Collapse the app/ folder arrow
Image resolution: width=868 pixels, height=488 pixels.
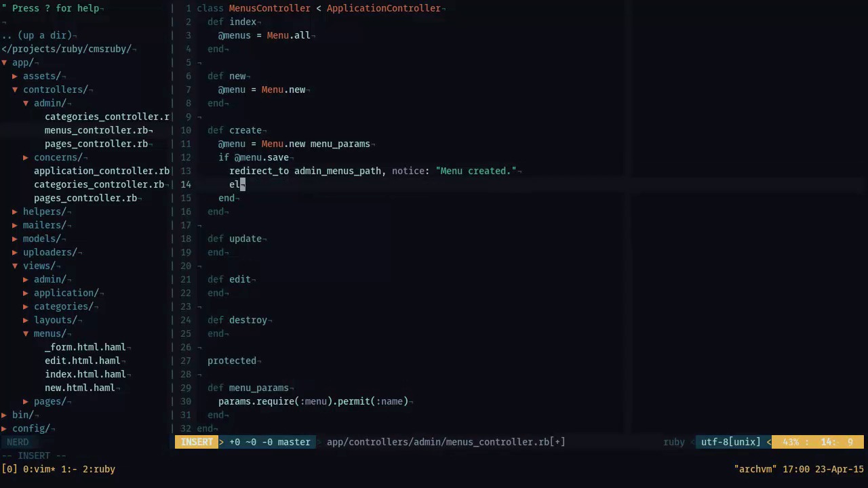4,62
